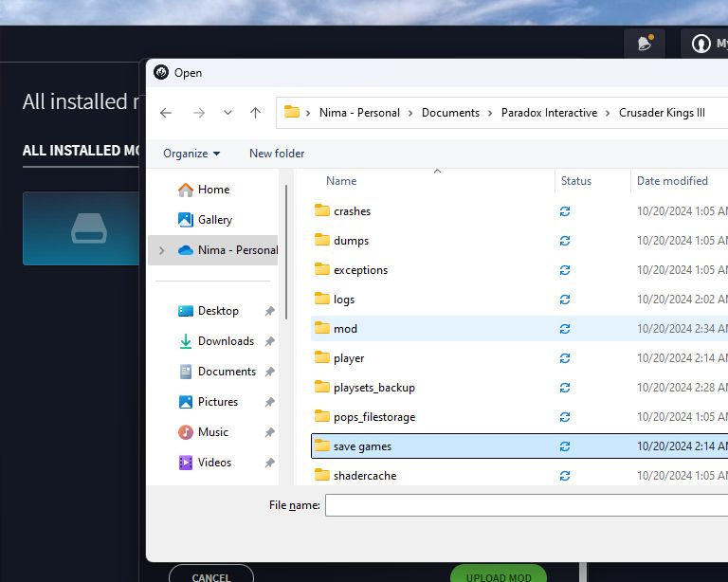Click the green Upload Mod button

point(498,574)
